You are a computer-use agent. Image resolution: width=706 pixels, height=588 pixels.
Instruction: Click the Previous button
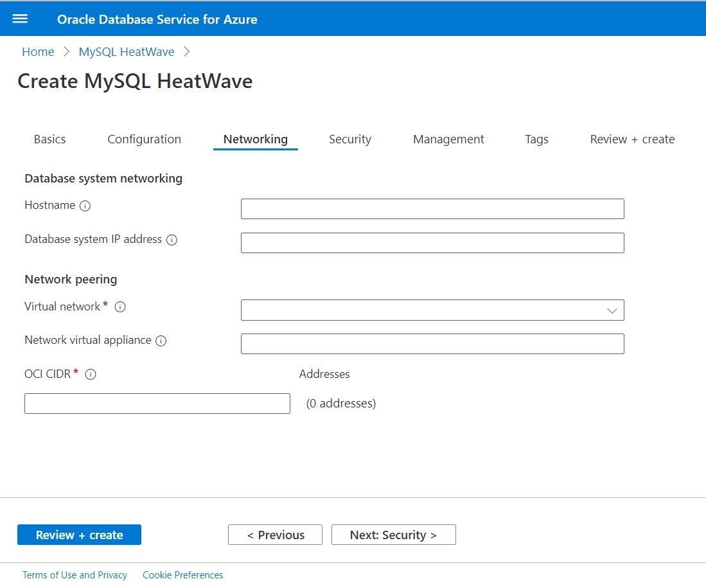(x=275, y=535)
